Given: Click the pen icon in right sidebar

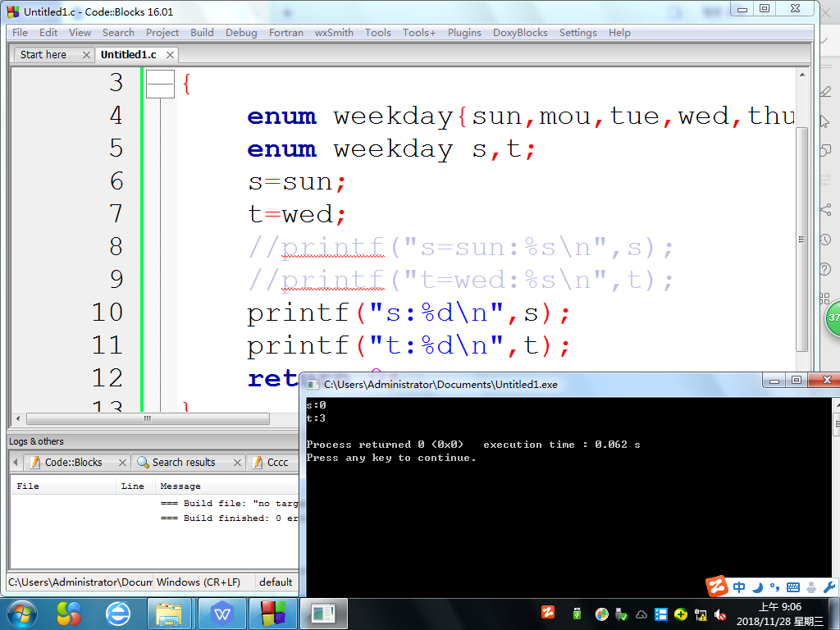Looking at the screenshot, I should pyautogui.click(x=825, y=92).
